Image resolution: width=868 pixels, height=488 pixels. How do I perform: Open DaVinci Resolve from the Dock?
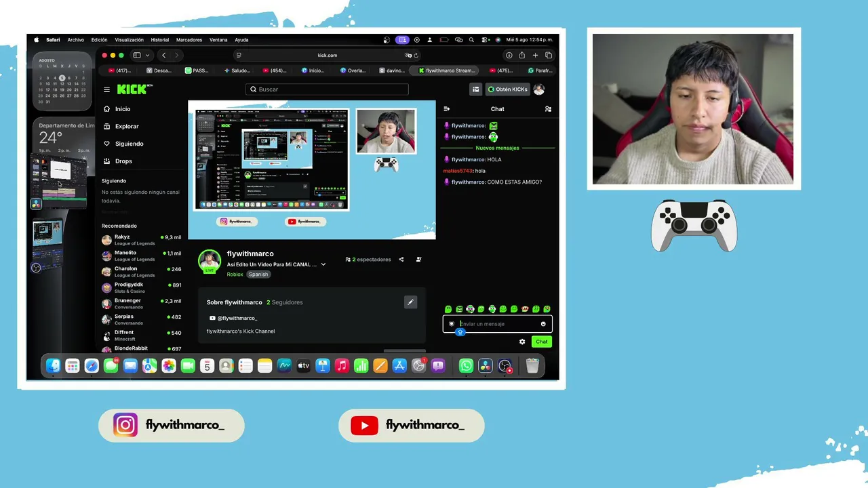point(486,366)
